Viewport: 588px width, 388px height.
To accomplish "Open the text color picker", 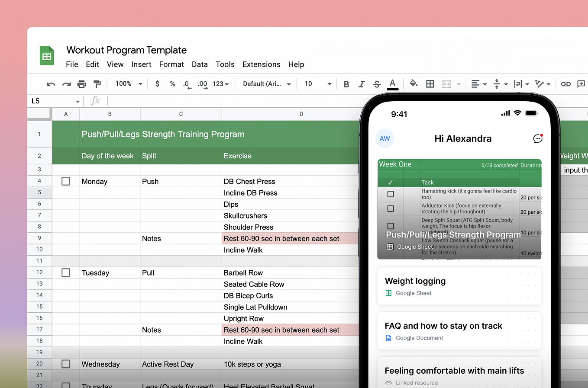I will [x=393, y=84].
